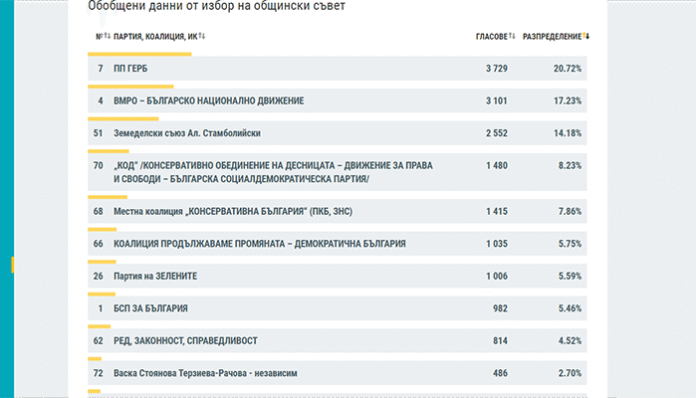Click the yellow progress bar above ПП ГЕРБ

(140, 54)
